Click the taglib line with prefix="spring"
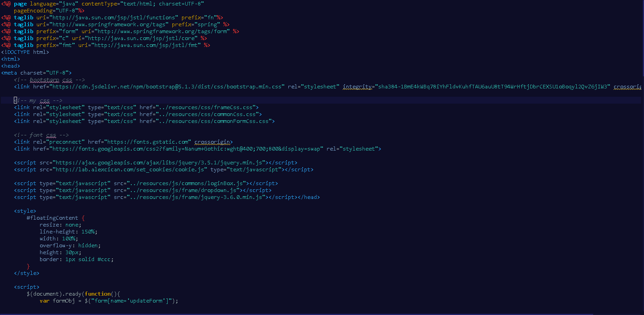The width and height of the screenshot is (644, 315). point(115,24)
